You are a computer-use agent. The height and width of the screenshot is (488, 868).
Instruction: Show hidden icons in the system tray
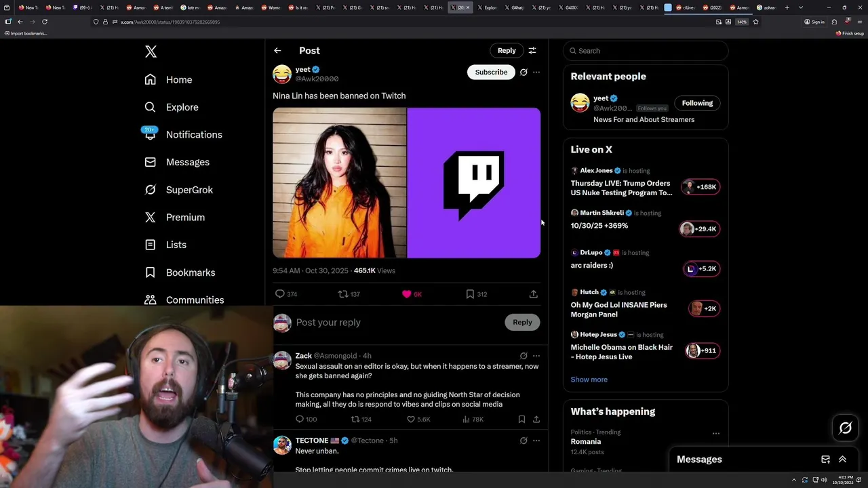pos(793,480)
